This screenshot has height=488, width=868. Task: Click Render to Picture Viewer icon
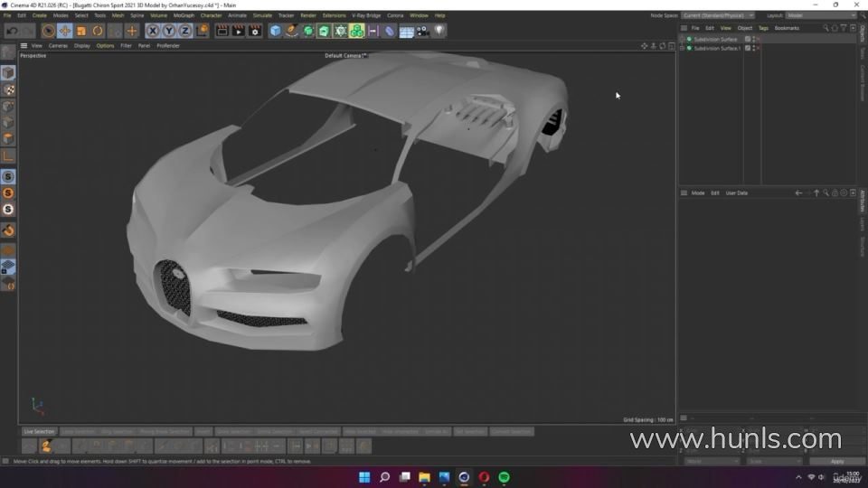[x=239, y=31]
